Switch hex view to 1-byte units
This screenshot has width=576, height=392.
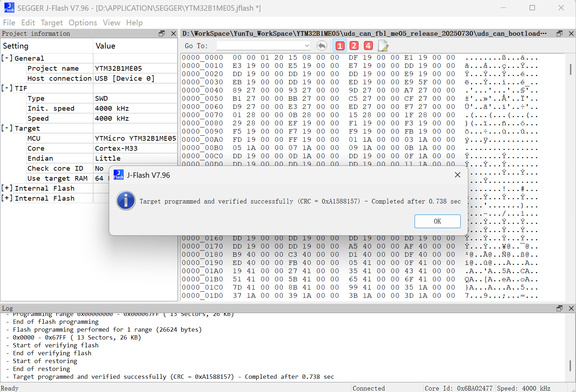340,46
